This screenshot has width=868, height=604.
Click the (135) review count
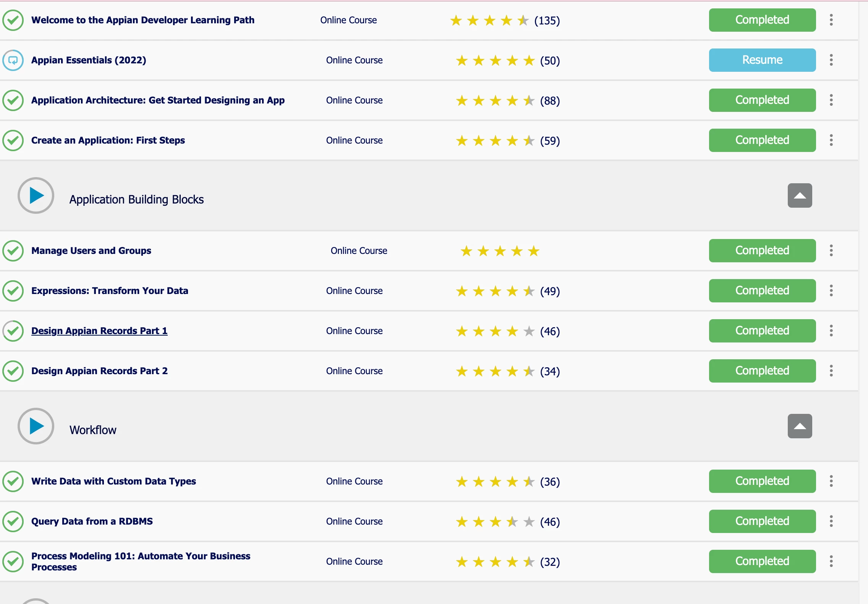click(547, 21)
